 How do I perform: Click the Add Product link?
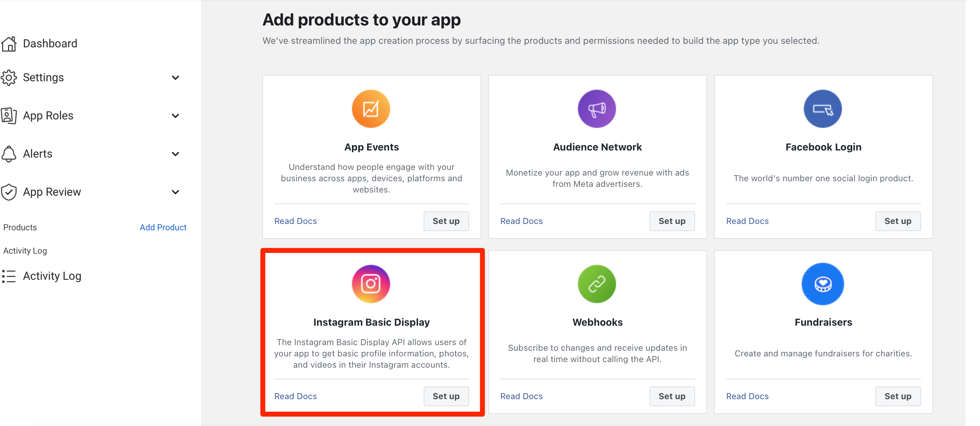[163, 227]
